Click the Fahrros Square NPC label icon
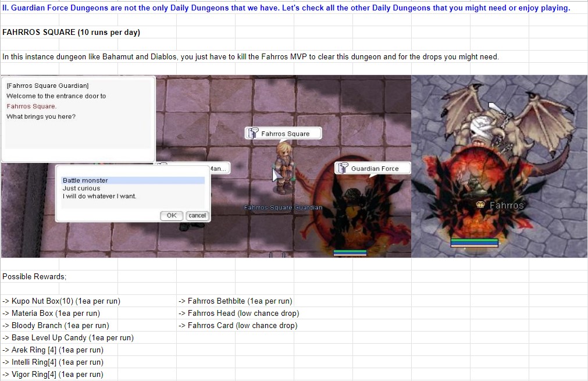This screenshot has width=588, height=381. coord(254,133)
